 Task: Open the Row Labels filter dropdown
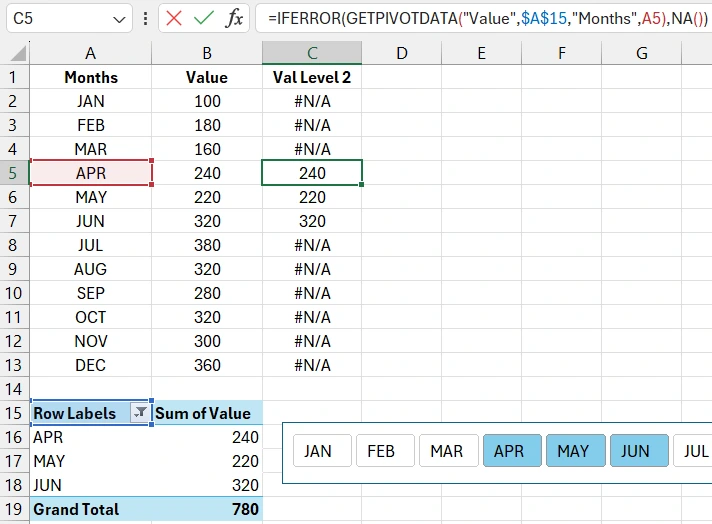(140, 413)
